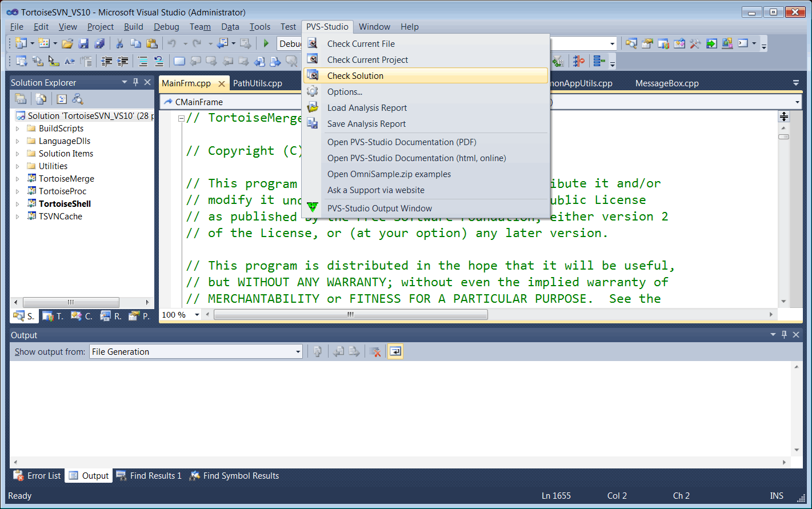This screenshot has height=509, width=812.
Task: Toggle auto-hide pin on Solution Explorer
Action: tap(135, 82)
